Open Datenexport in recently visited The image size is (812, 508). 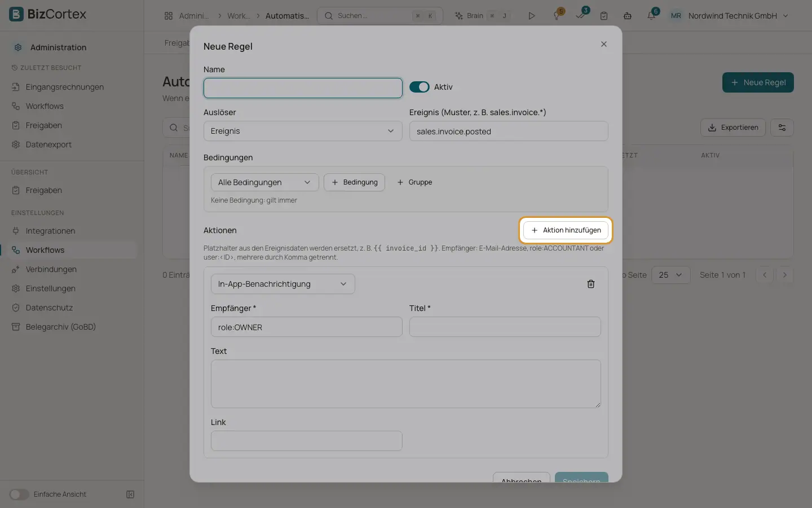pos(48,144)
